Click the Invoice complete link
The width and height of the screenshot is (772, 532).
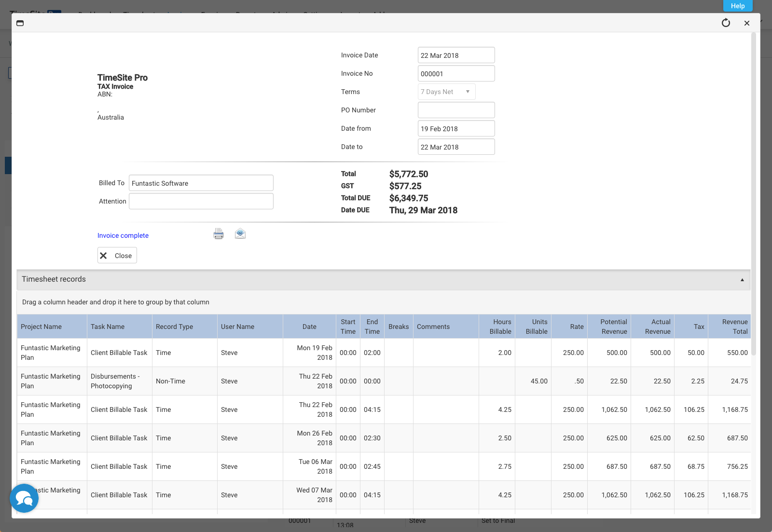tap(123, 235)
